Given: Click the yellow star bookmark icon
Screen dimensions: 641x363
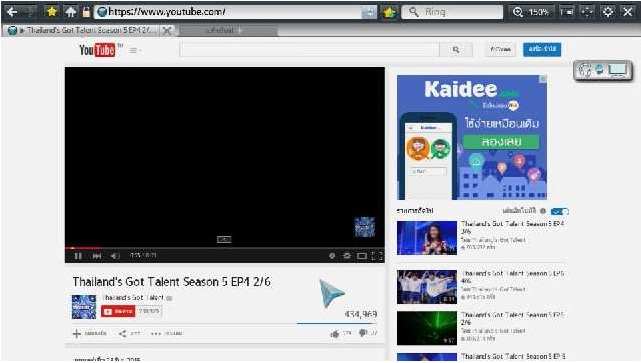Looking at the screenshot, I should pyautogui.click(x=52, y=12).
